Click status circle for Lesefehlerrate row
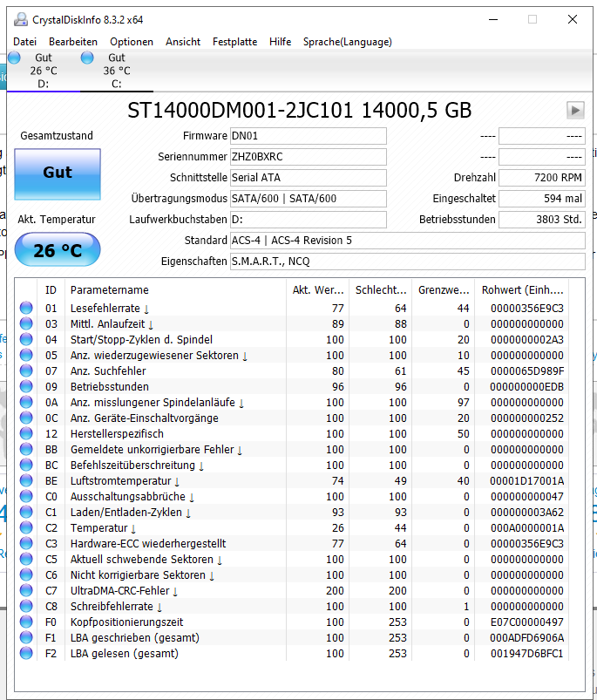Viewport: 597px width, 700px height. coord(26,308)
